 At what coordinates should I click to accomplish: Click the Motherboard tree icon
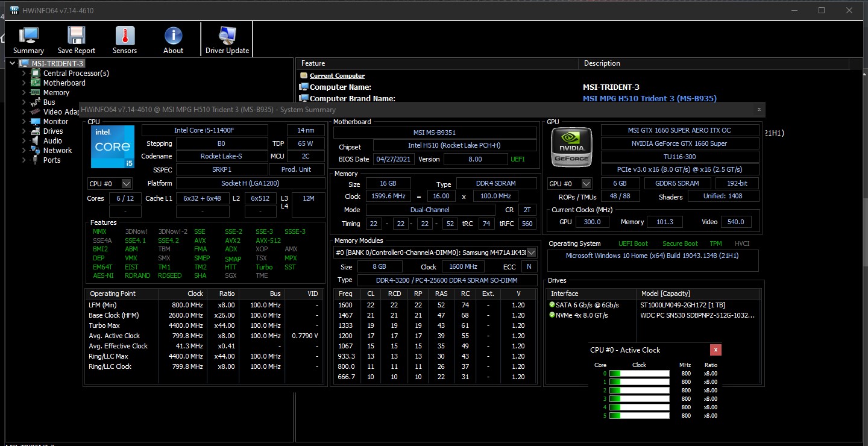click(36, 83)
